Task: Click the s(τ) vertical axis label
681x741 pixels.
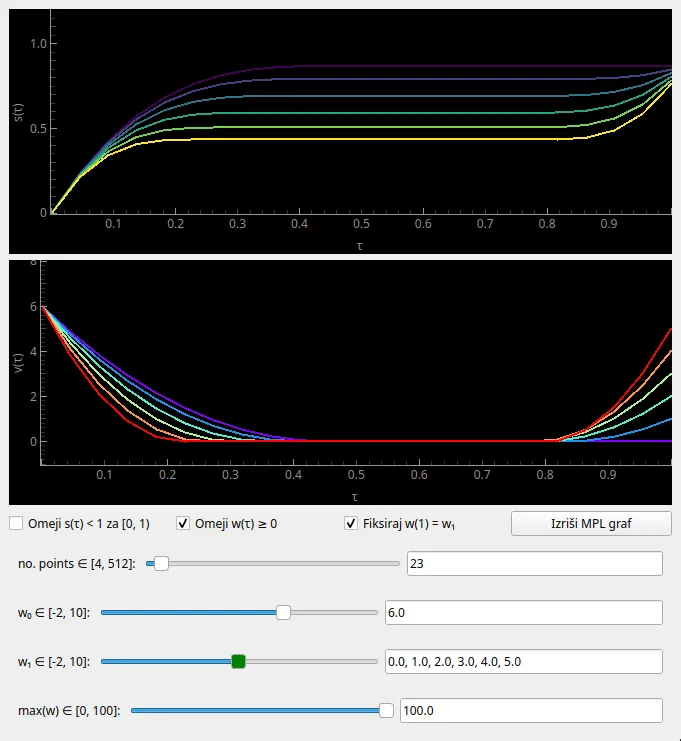Action: coord(18,112)
